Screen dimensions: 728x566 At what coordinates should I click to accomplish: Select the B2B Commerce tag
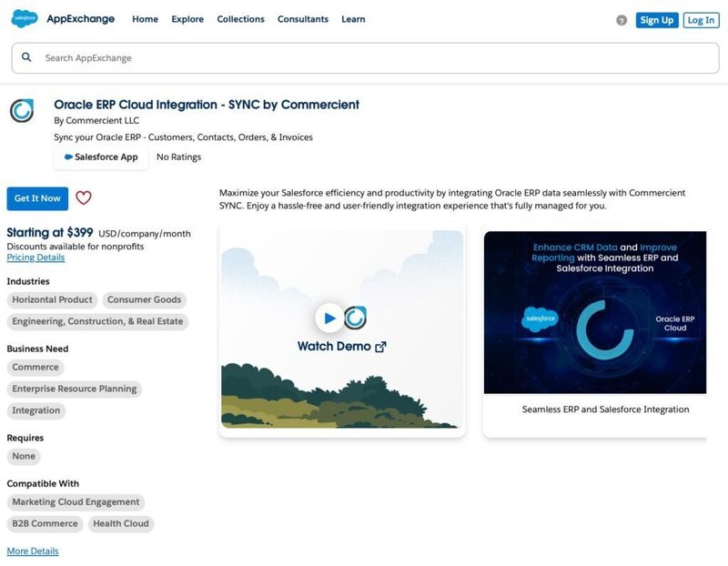click(45, 524)
